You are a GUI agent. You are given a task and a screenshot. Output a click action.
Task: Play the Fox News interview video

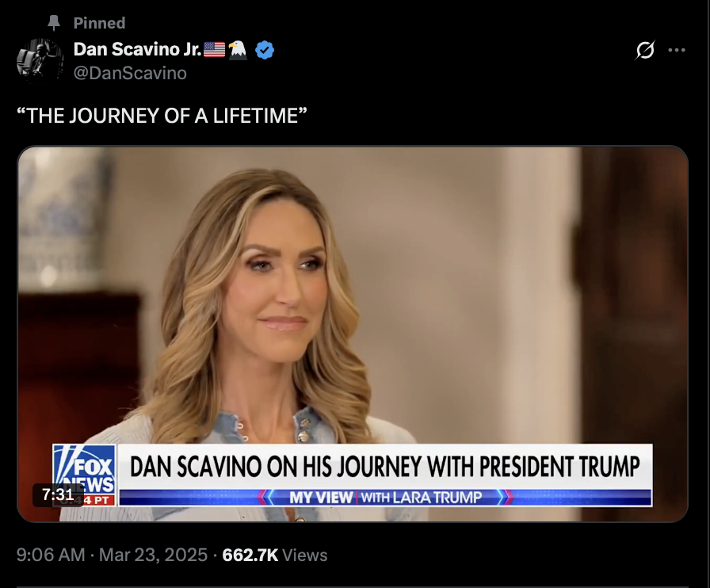353,334
